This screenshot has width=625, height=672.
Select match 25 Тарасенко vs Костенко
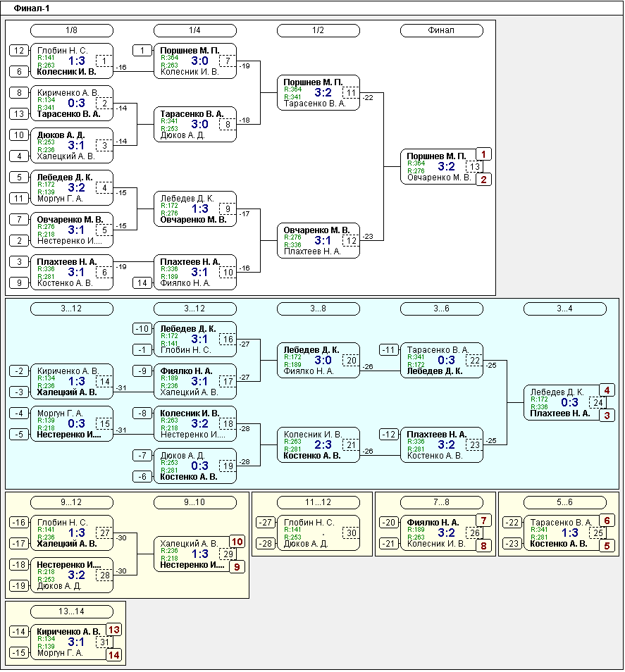[565, 533]
